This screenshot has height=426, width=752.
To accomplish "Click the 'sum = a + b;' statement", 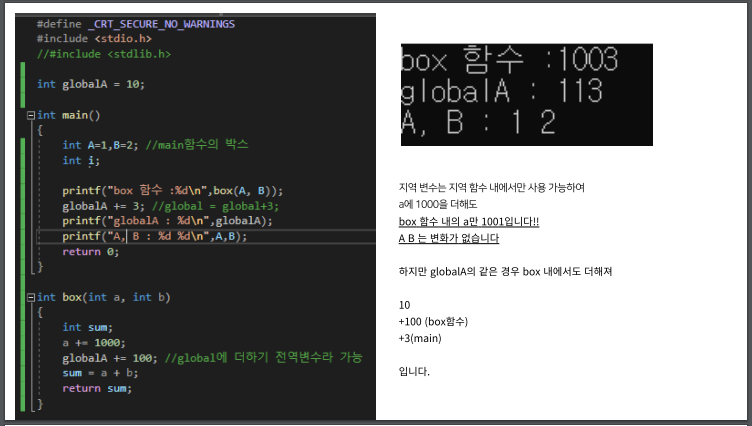I will coord(100,373).
